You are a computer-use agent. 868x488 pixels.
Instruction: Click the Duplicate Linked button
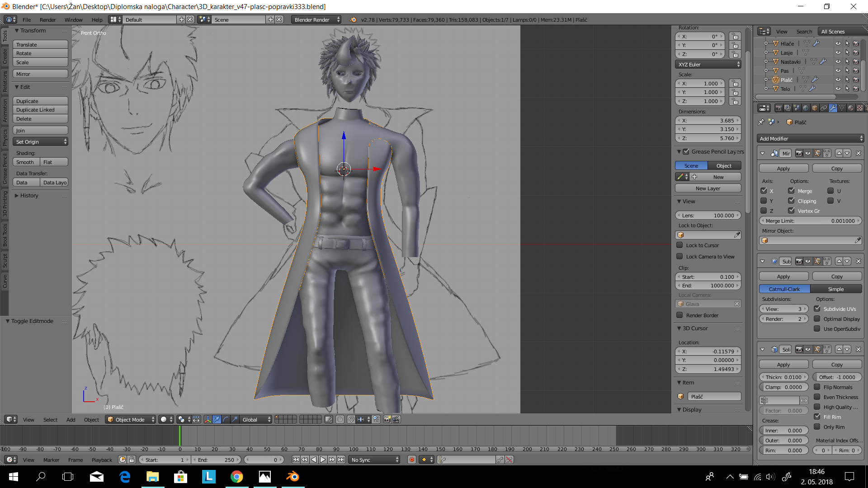(x=40, y=110)
